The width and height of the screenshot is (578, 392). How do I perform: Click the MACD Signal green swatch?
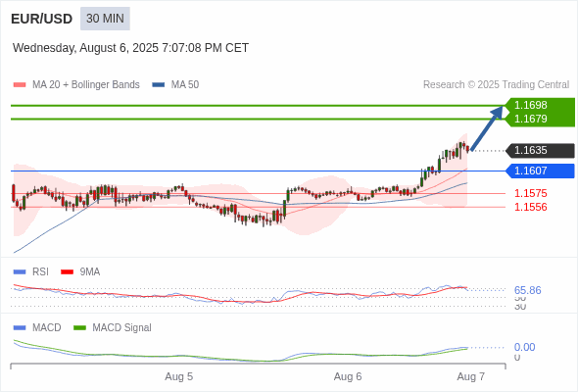tap(79, 328)
